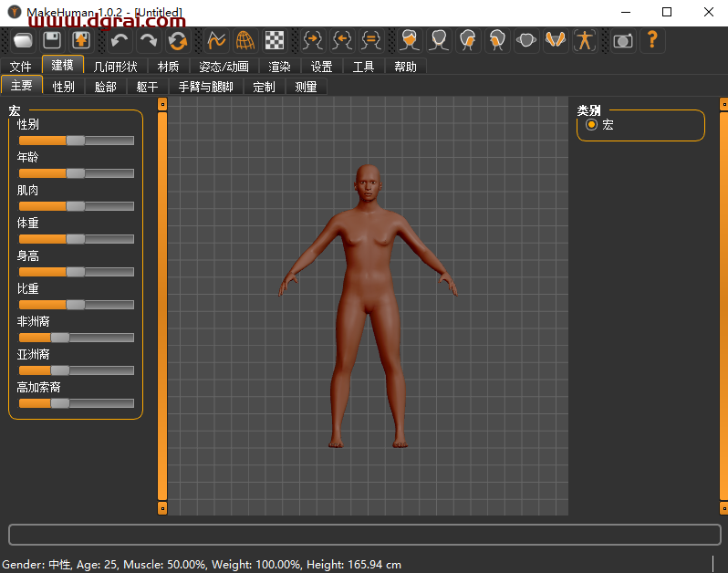Viewport: 728px width, 573px height.
Task: Open the 工具 tab
Action: coord(363,67)
